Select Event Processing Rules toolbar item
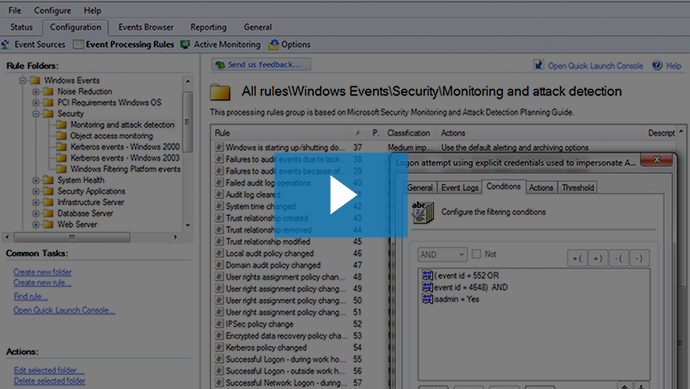The width and height of the screenshot is (690, 389). click(x=124, y=44)
